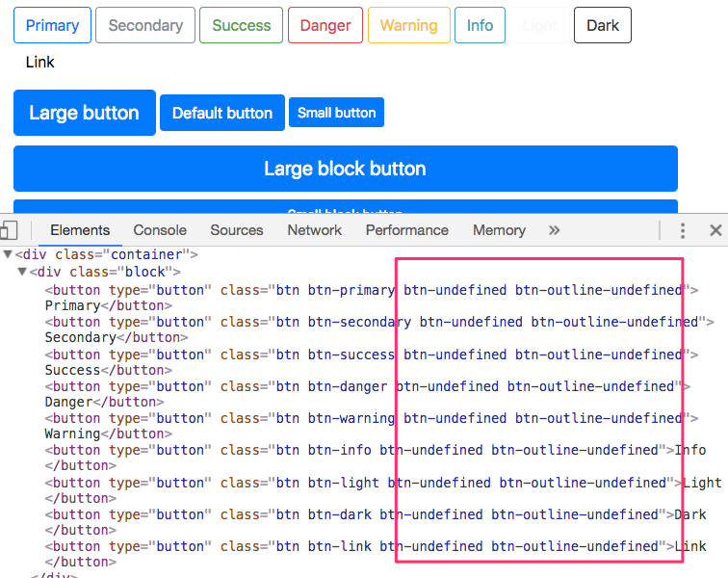Select the btn-primary button element line
Screen dimensions: 728x578
372,290
